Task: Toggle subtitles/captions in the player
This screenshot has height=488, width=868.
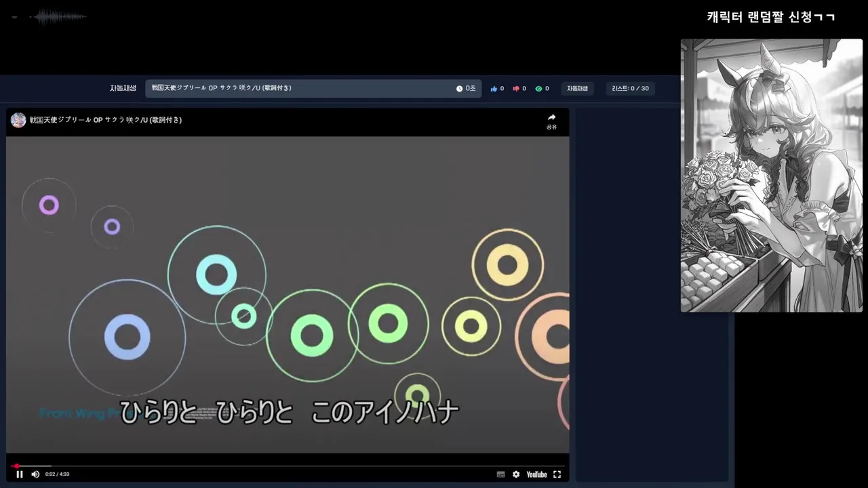Action: (x=500, y=474)
